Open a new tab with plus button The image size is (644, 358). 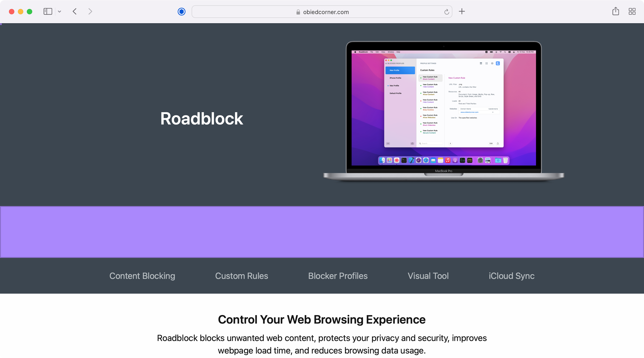pyautogui.click(x=462, y=11)
